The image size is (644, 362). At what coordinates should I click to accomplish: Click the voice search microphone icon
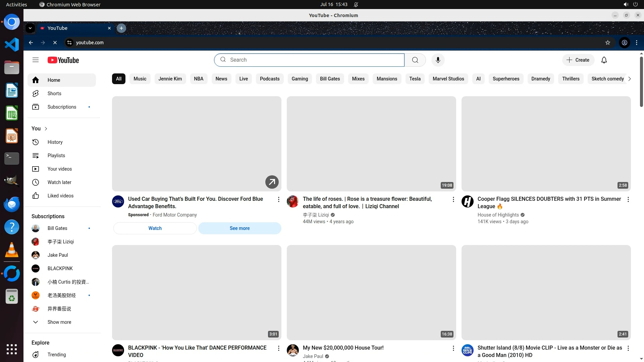(x=438, y=60)
